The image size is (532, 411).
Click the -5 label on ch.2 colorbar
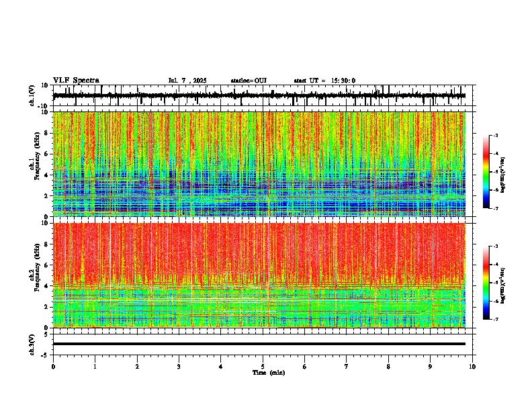click(495, 283)
